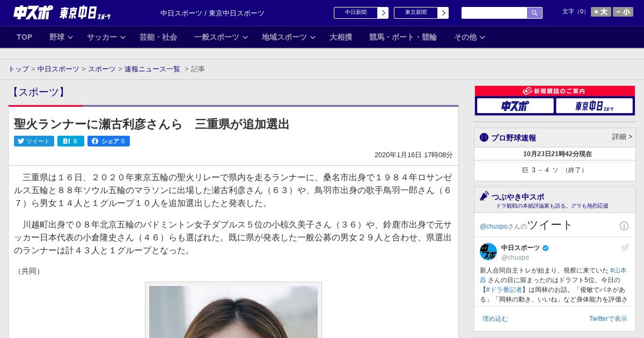
Task: Click the 新聞購読のご案内 newspaper icon
Action: click(x=528, y=91)
